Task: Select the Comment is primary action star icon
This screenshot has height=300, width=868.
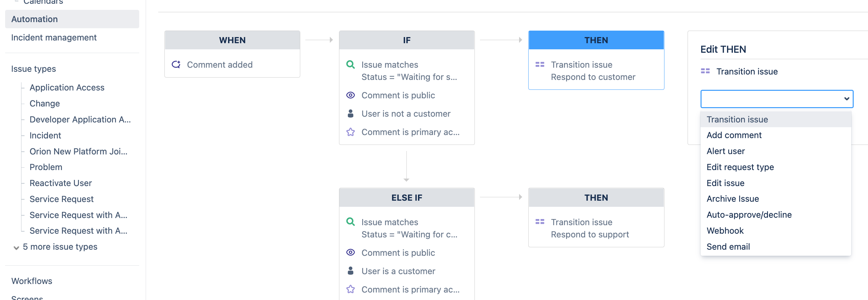Action: [350, 132]
